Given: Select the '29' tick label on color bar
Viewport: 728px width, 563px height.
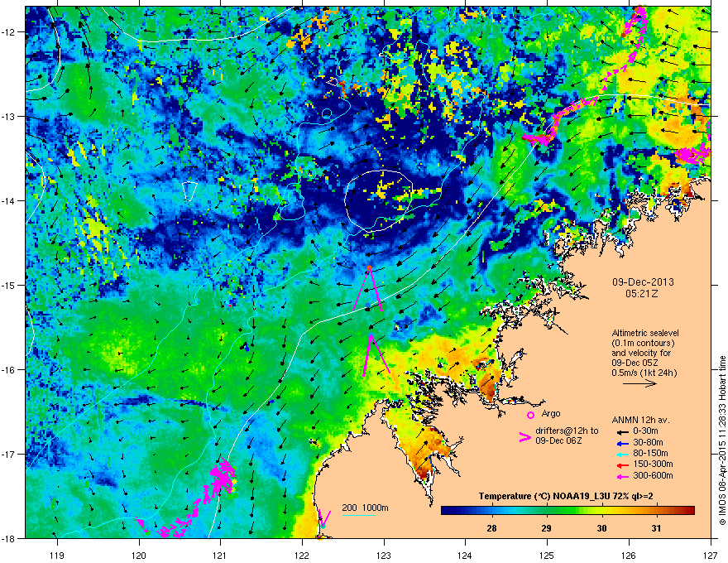Looking at the screenshot, I should (x=547, y=528).
